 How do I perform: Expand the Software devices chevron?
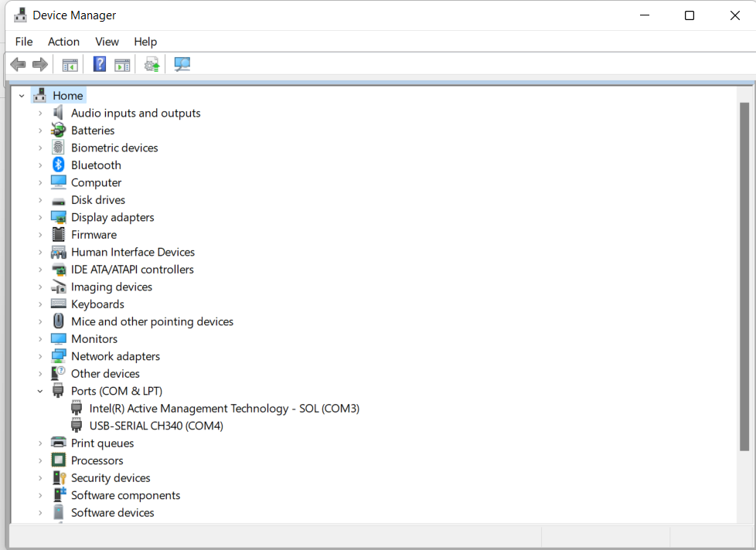tap(40, 513)
